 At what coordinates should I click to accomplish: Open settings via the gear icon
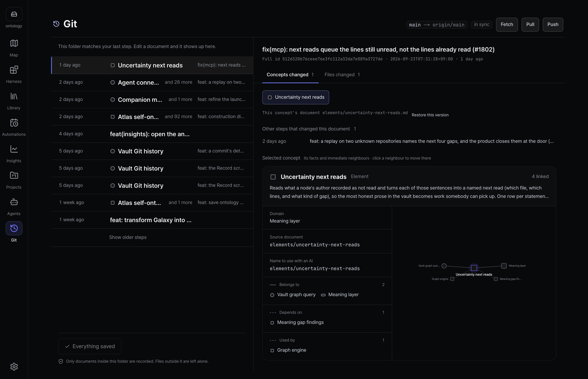click(x=14, y=367)
